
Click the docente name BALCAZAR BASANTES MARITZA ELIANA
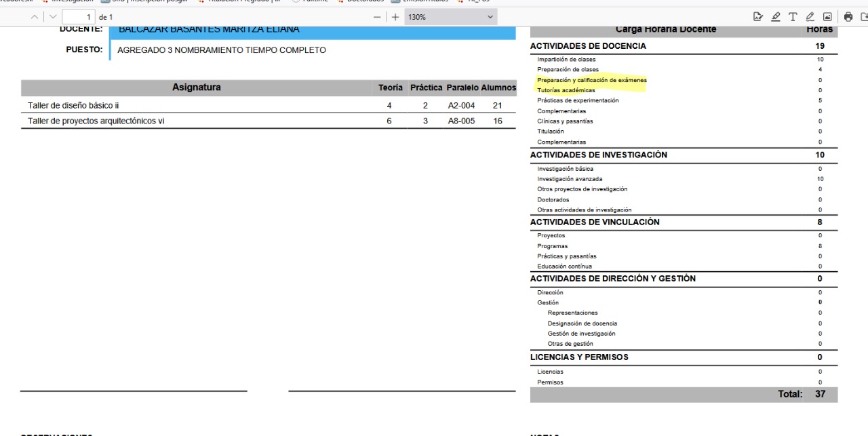click(209, 30)
